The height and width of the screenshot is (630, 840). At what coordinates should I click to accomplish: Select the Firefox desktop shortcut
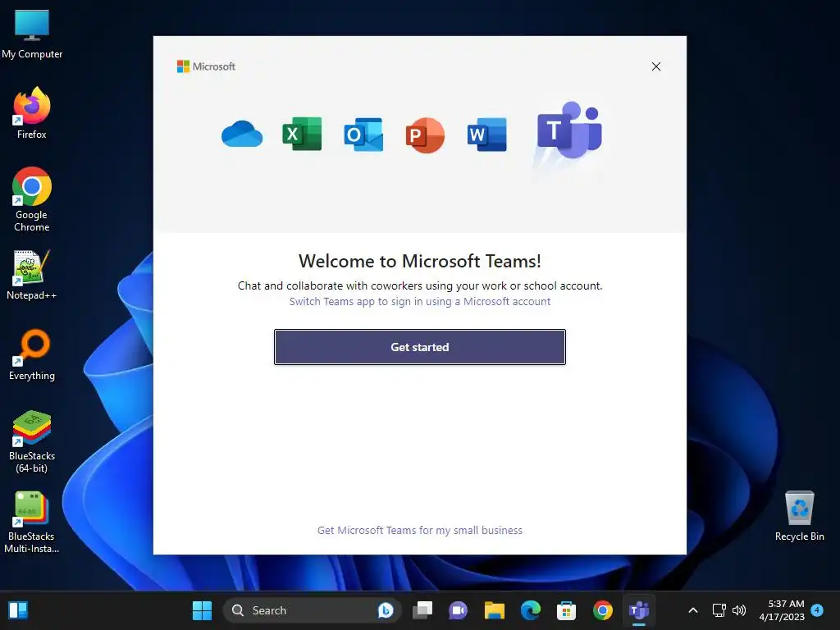(32, 113)
